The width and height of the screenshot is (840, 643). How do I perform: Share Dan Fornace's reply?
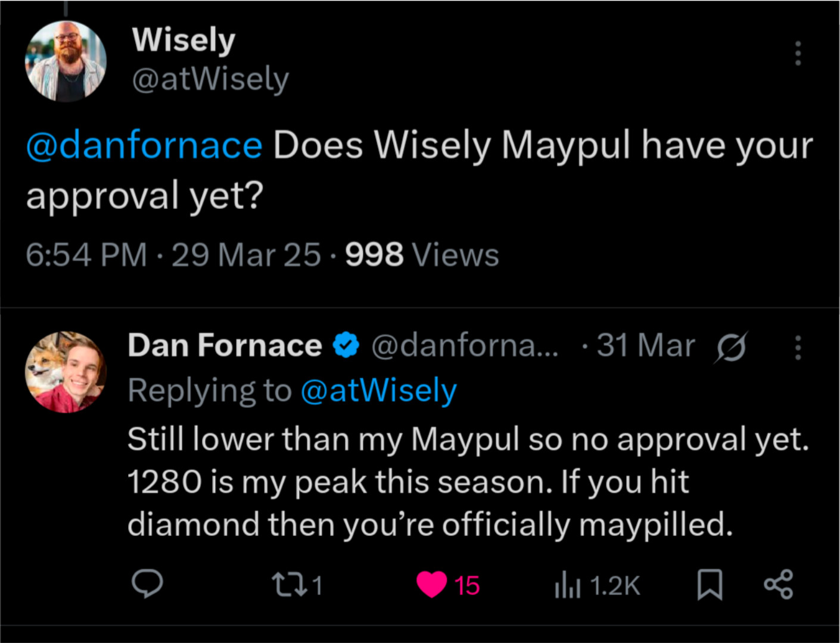coord(779,584)
